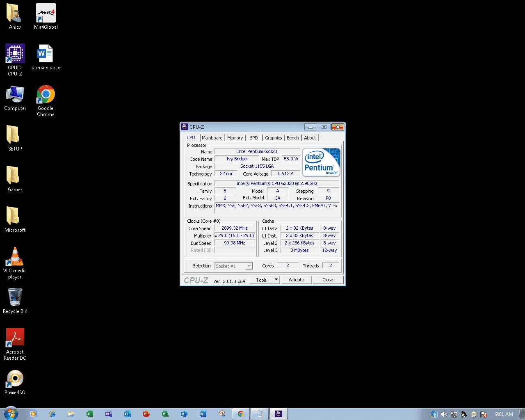Launch the PowerISO shortcut

(15, 382)
